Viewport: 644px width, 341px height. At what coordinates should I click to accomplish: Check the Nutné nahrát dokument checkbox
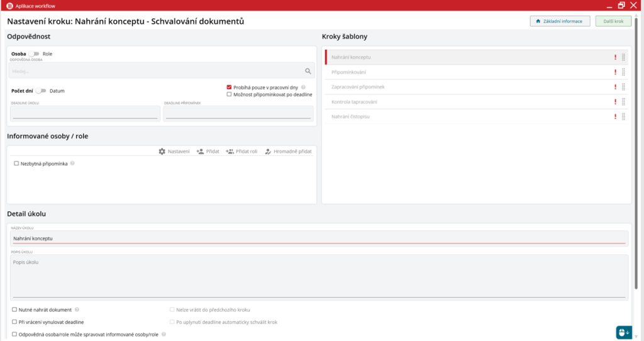(x=14, y=310)
